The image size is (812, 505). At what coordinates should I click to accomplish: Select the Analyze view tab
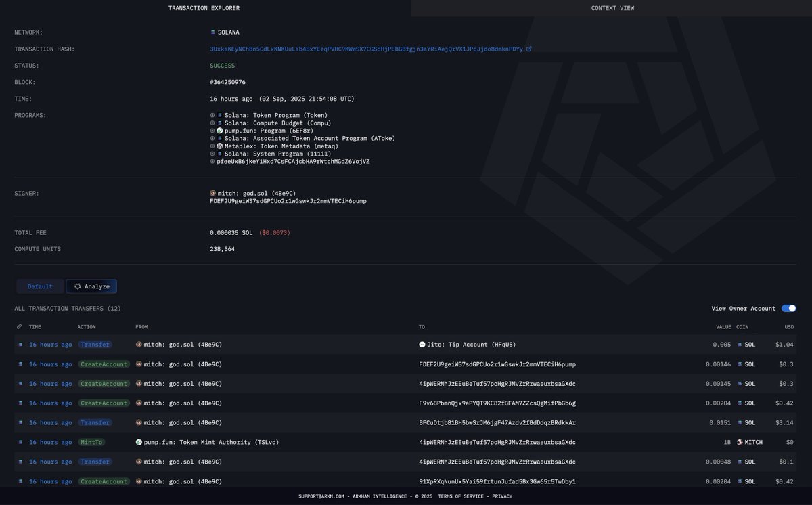(91, 286)
